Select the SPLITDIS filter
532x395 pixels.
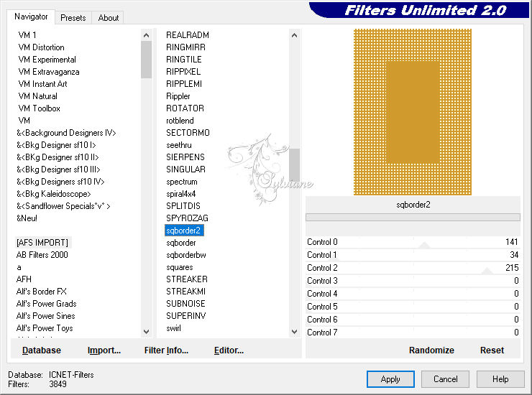[x=183, y=206]
